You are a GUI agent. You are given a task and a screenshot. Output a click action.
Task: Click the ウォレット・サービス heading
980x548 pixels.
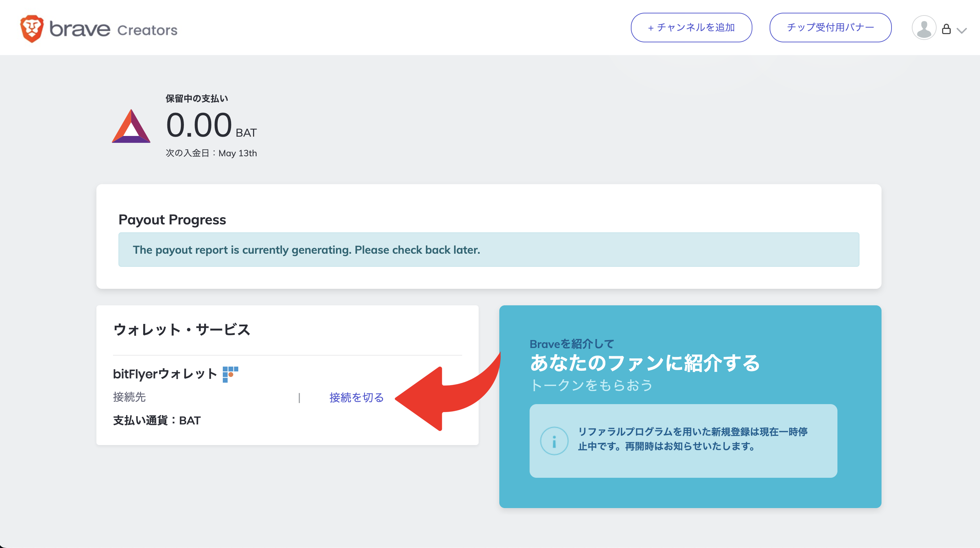tap(181, 329)
